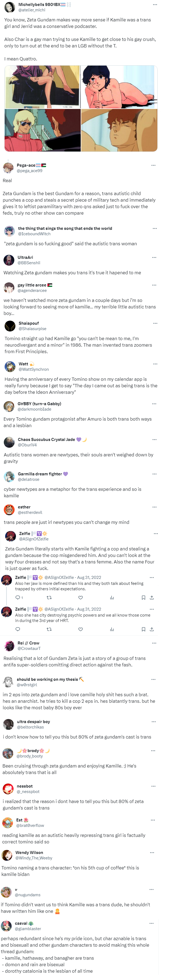Image resolution: width=169 pixels, height=980 pixels.
Task: Like Zelfie's tweet about her jaw
Action: pyautogui.click(x=80, y=597)
